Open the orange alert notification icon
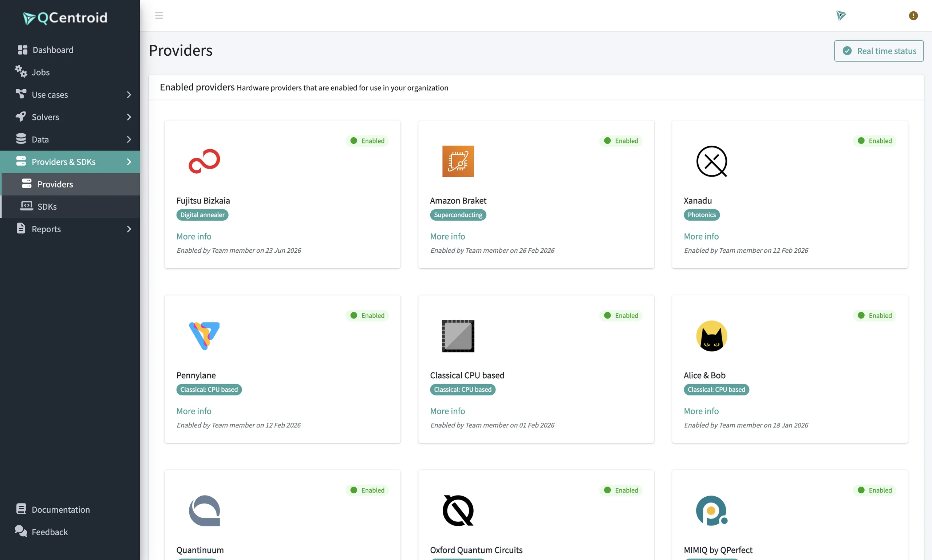 [x=913, y=15]
